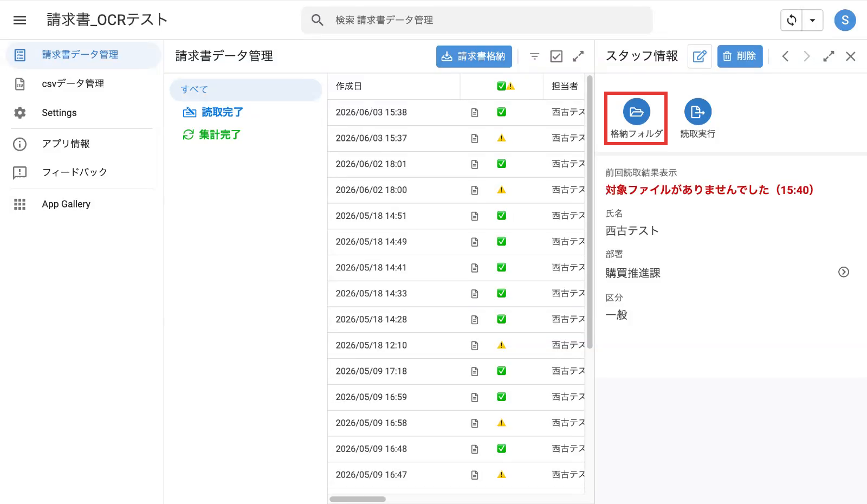Click warning status for 2026/05/18 12:10
The height and width of the screenshot is (504, 867).
(502, 345)
